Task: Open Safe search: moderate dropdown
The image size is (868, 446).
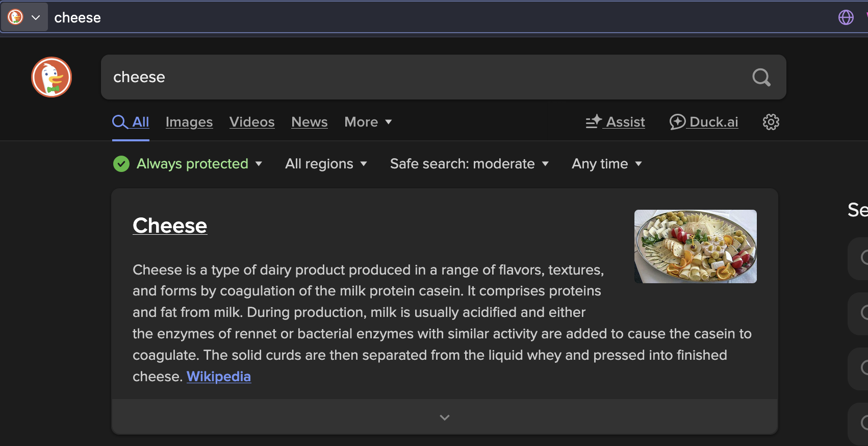Action: coord(470,164)
